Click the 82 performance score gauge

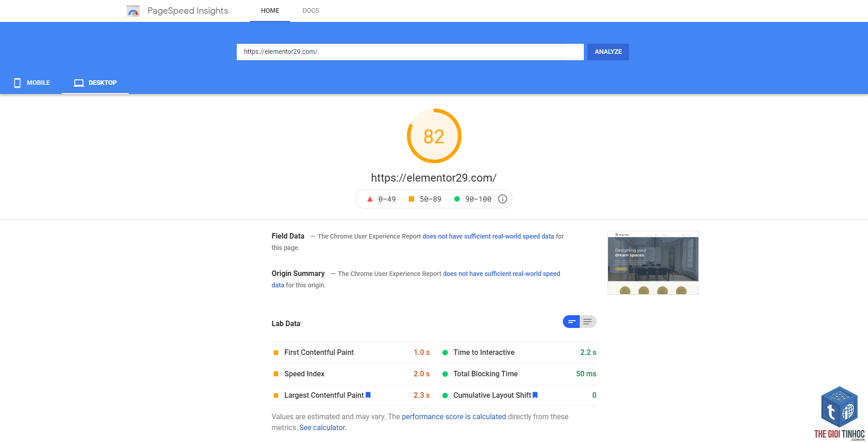434,136
